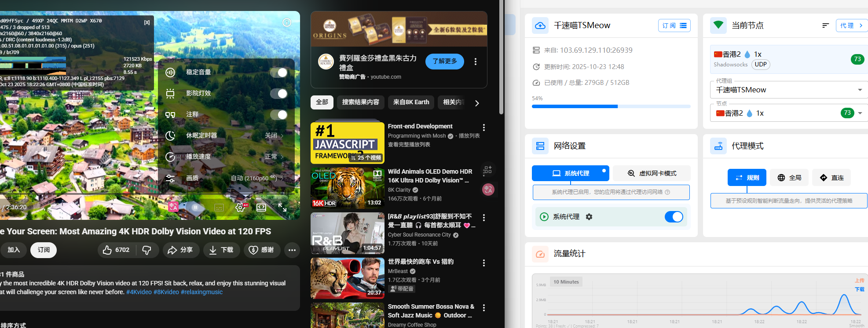Open the video settings gear icon

click(x=241, y=208)
